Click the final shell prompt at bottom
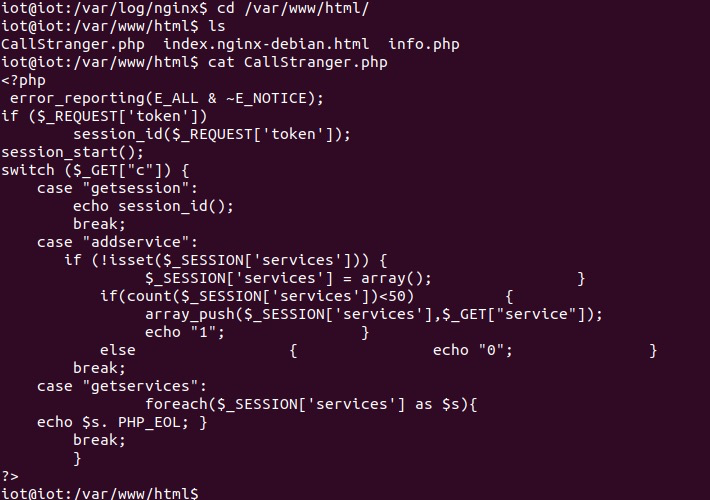 [x=100, y=493]
